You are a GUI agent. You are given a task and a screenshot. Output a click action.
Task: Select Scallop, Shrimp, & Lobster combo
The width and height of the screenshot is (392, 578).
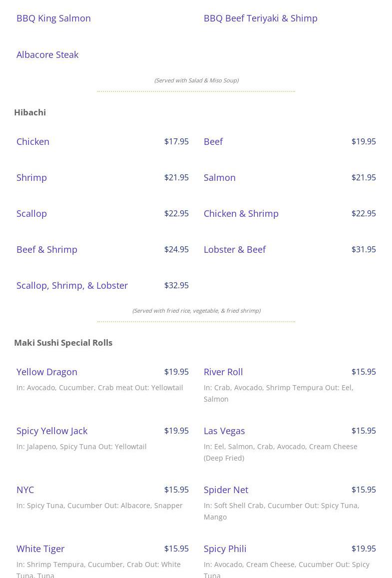pos(72,285)
